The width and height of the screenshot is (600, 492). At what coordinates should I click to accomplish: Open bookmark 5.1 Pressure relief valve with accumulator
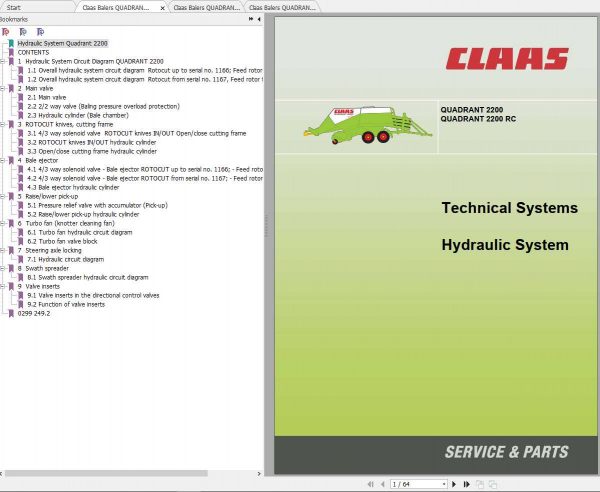(97, 205)
